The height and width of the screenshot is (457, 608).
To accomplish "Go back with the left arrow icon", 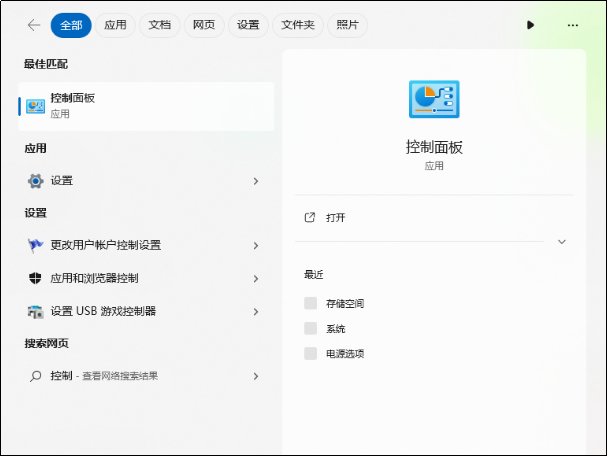I will tap(34, 25).
